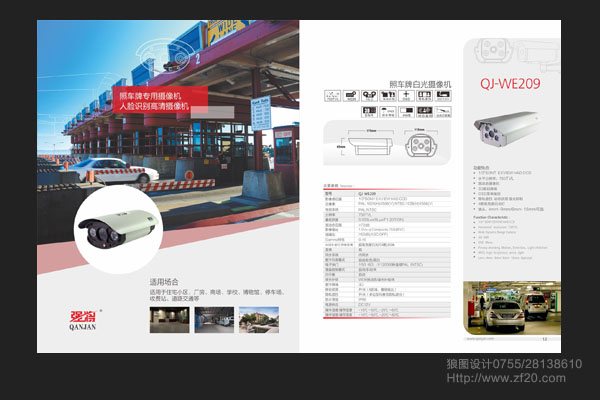Click the camera photo in white circle
This screenshot has width=600, height=400.
119,229
